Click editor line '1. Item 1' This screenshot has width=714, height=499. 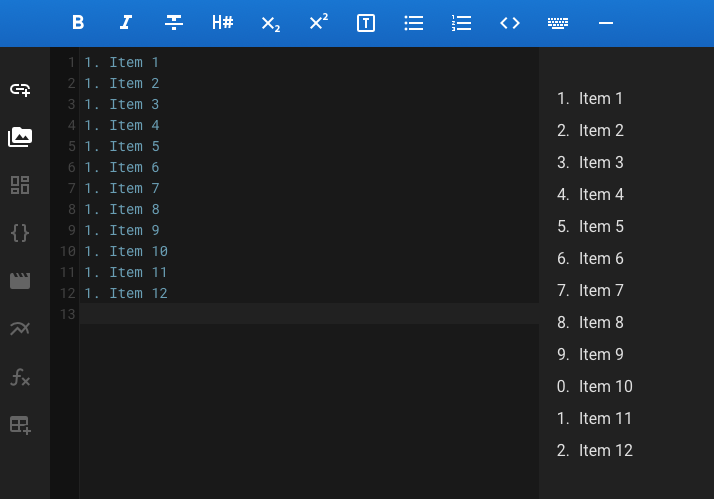(122, 62)
